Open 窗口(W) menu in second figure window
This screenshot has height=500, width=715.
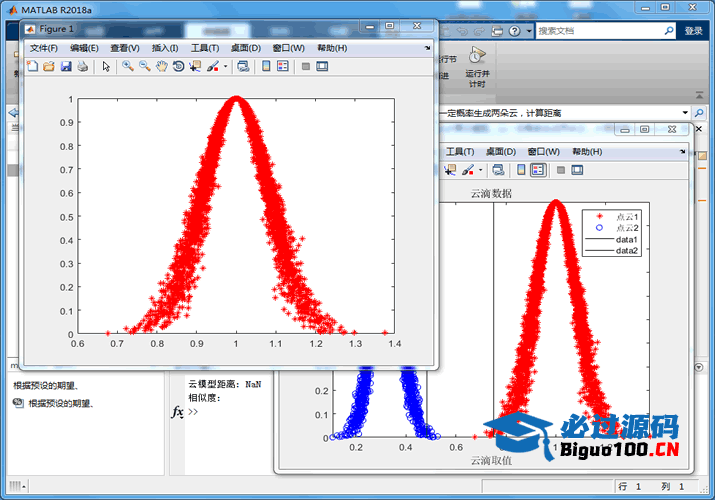click(x=544, y=152)
